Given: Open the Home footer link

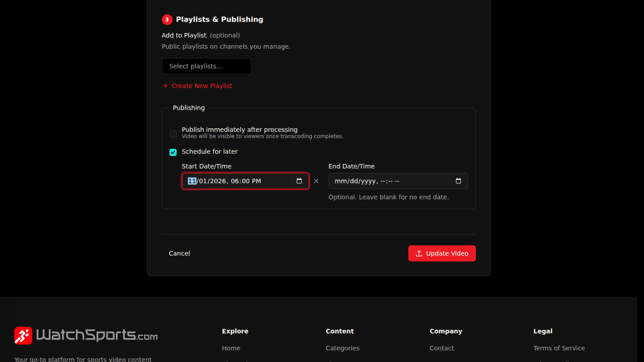Looking at the screenshot, I should point(231,348).
